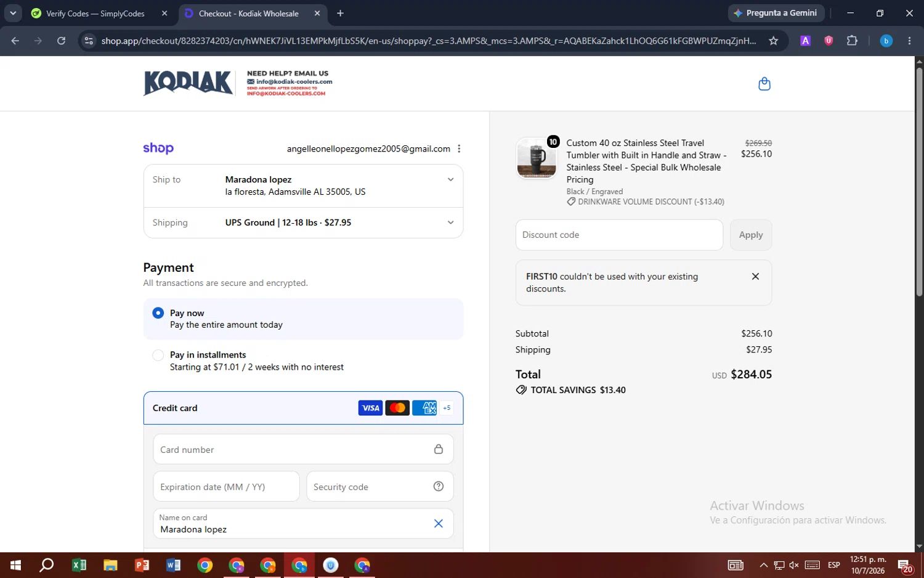Switch to Verify Codes — SimplyCodes tab
The height and width of the screenshot is (578, 924).
pyautogui.click(x=95, y=13)
